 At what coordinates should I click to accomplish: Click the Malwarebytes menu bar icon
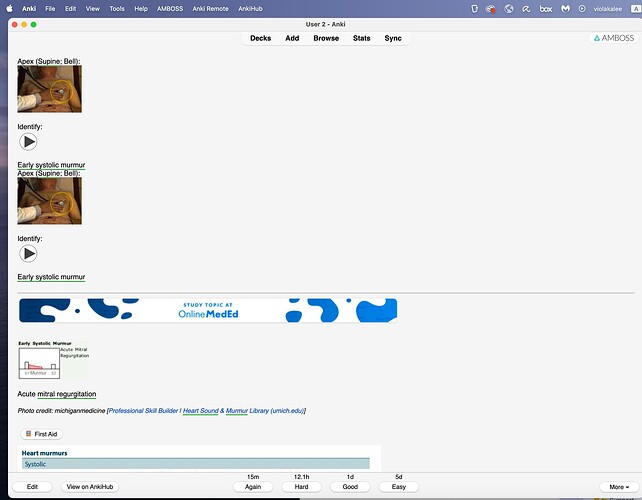pos(565,8)
